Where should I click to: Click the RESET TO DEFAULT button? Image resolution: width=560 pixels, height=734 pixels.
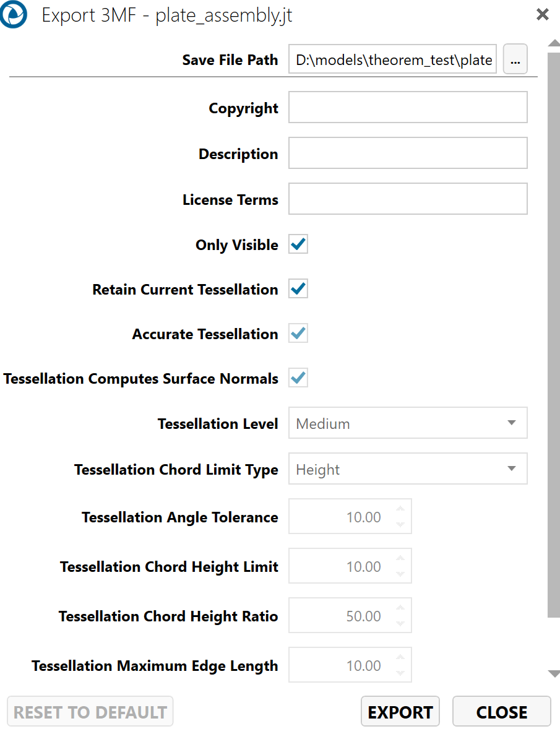point(90,712)
